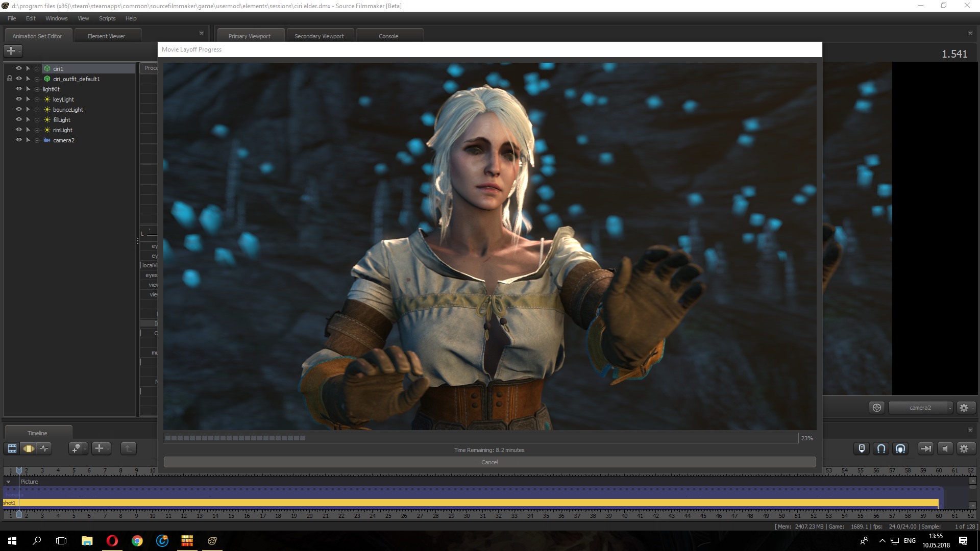
Task: Expand the ciri_outfit_default1 tree node
Action: click(x=37, y=79)
